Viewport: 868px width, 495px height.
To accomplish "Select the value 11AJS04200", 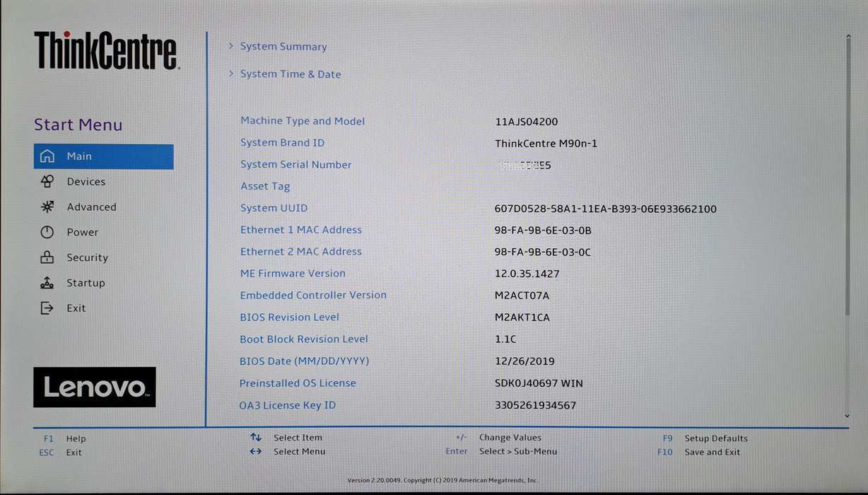I will click(x=527, y=122).
